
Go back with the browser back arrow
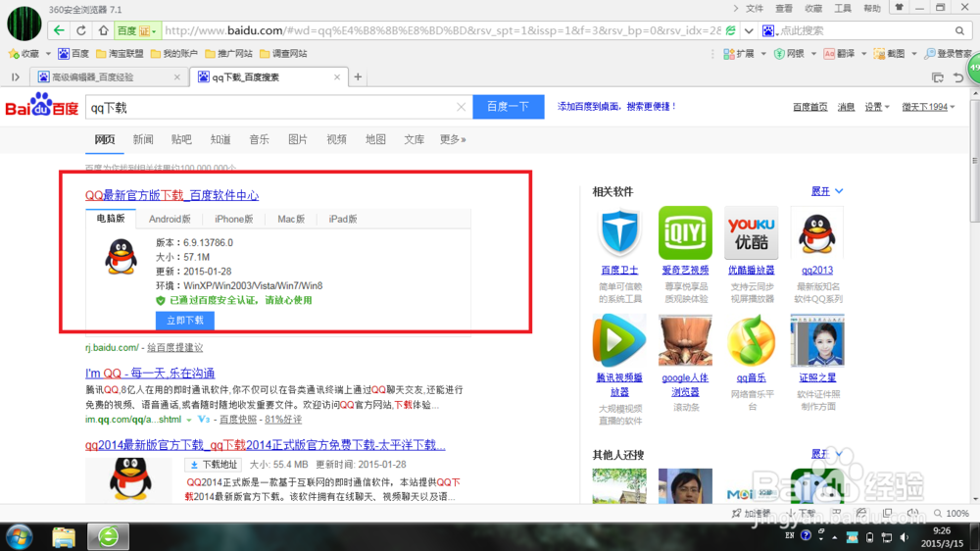click(59, 30)
